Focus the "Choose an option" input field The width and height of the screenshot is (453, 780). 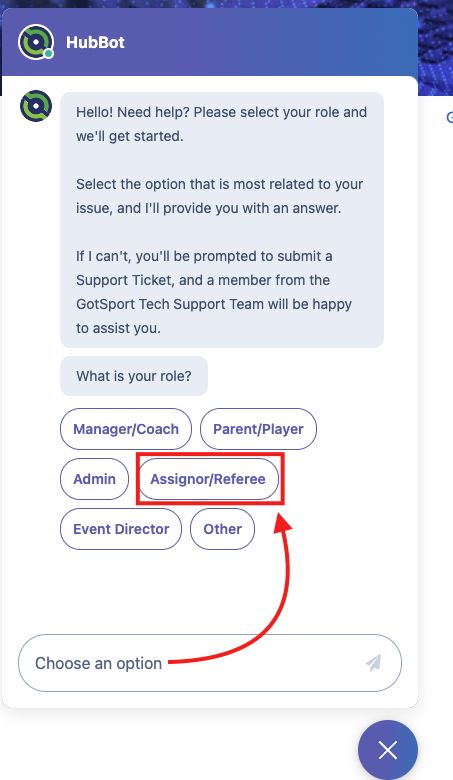tap(210, 663)
